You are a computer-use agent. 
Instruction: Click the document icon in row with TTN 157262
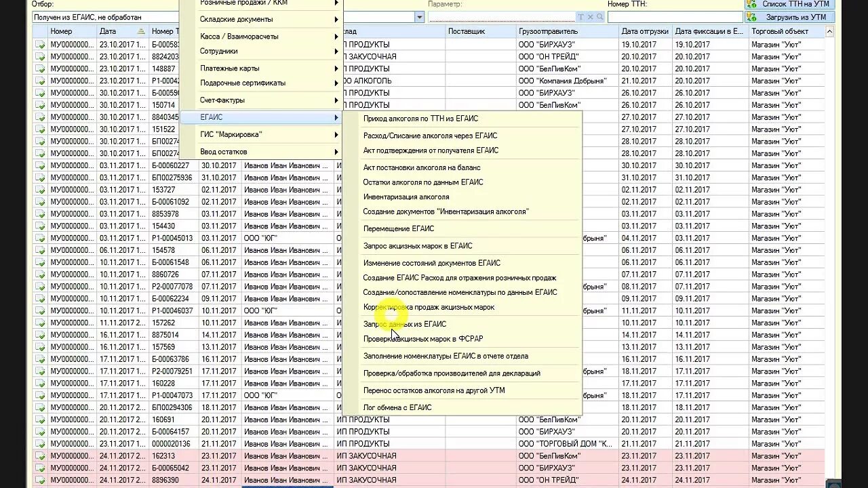point(40,323)
